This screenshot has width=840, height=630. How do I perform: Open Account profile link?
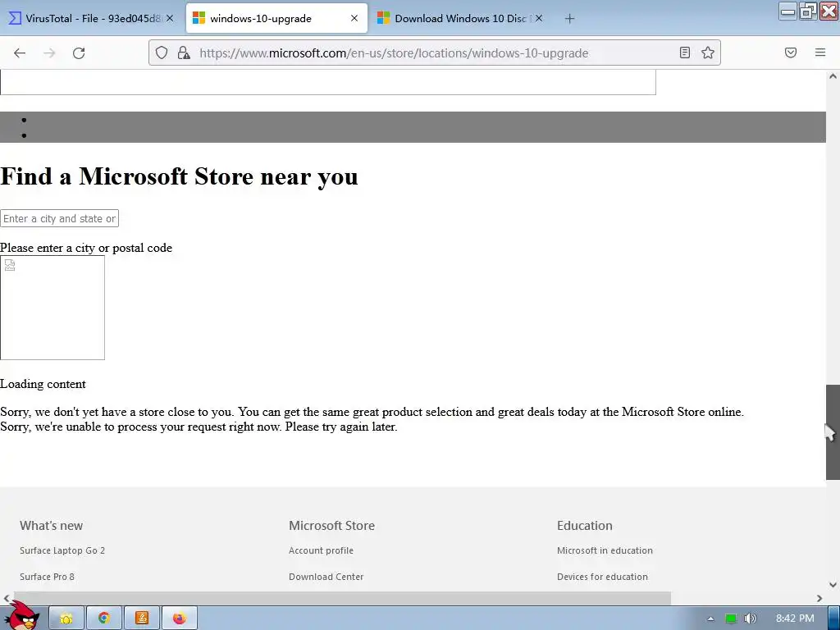321,550
